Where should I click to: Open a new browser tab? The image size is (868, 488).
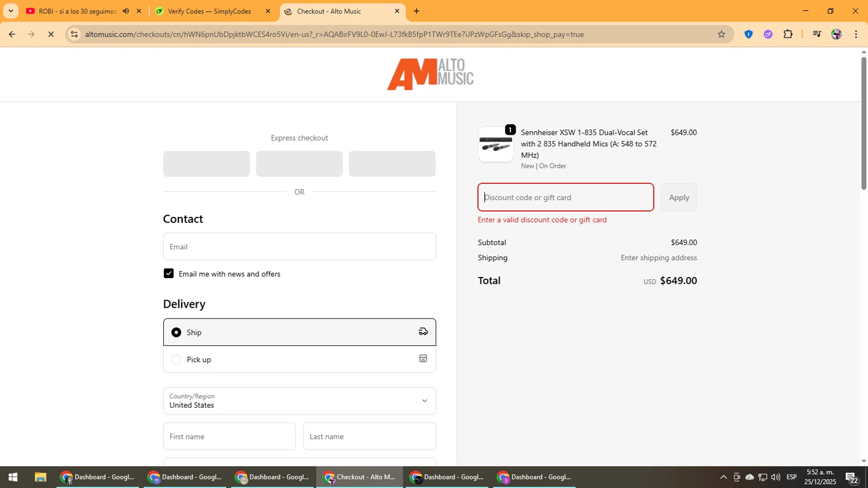(x=417, y=11)
